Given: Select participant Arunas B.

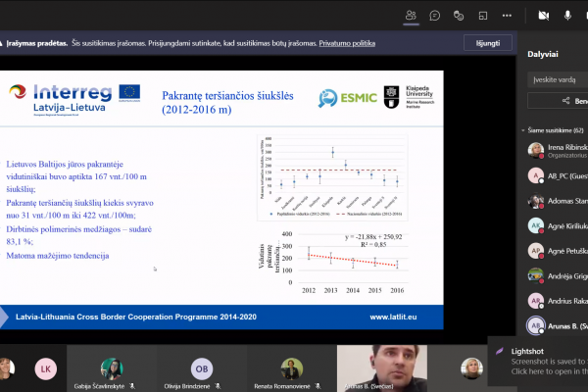Looking at the screenshot, I should click(557, 326).
